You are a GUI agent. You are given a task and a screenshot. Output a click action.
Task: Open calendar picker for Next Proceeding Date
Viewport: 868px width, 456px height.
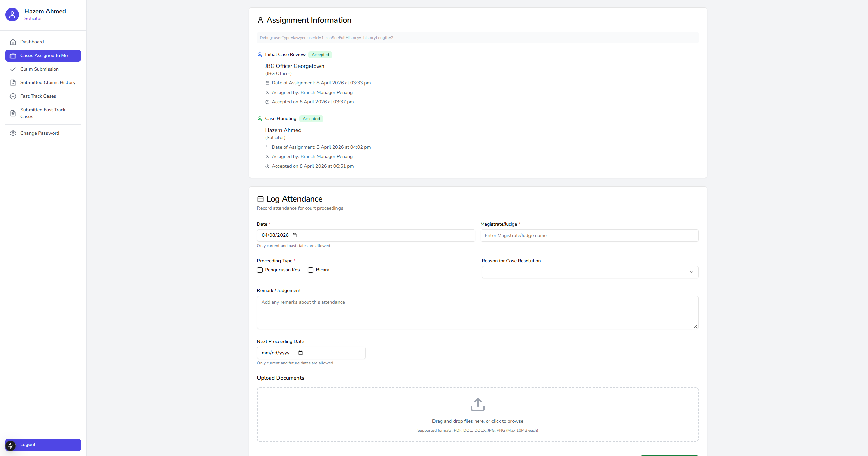301,353
